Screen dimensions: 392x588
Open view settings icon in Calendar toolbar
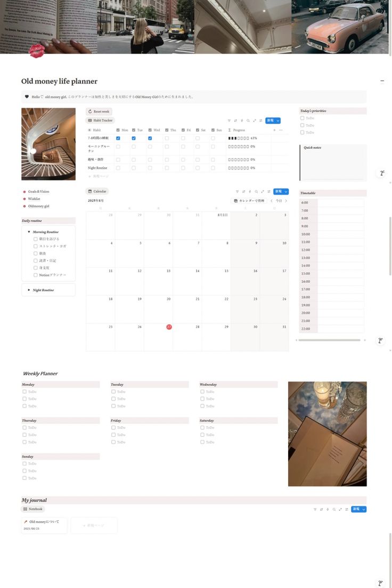(x=269, y=192)
